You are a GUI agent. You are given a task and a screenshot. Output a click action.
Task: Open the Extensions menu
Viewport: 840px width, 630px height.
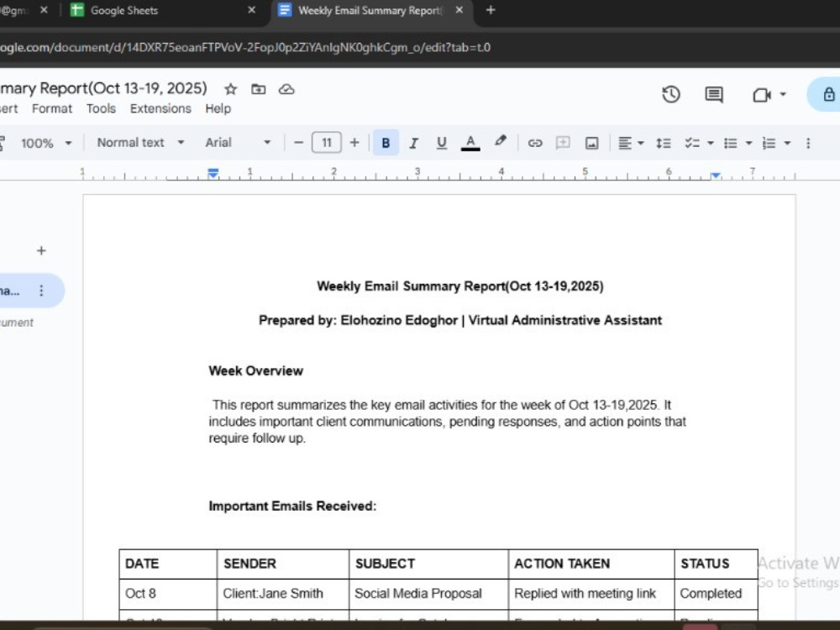[x=160, y=108]
